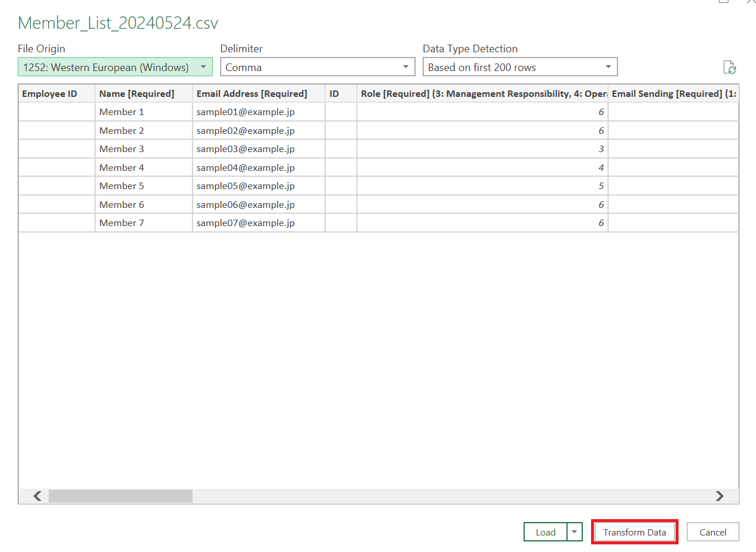Click the Load button
756x552 pixels.
pyautogui.click(x=545, y=532)
